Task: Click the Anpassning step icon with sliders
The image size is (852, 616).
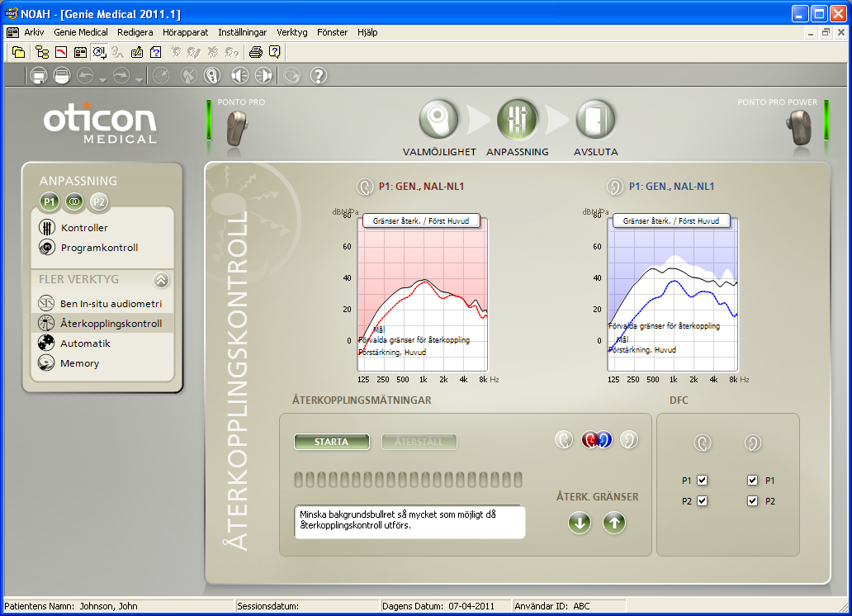Action: 518,119
